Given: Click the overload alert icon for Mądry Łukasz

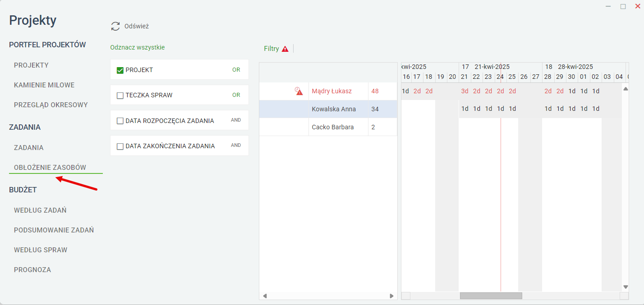Looking at the screenshot, I should 299,91.
